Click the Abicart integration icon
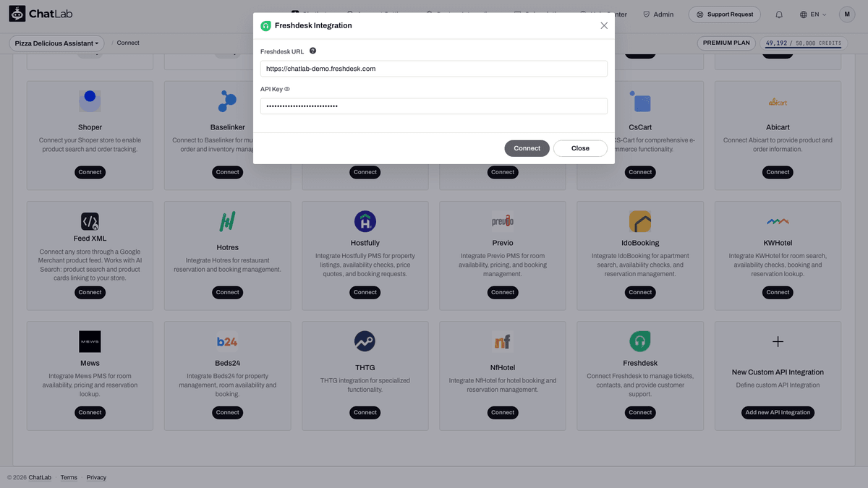Image resolution: width=868 pixels, height=488 pixels. click(778, 101)
